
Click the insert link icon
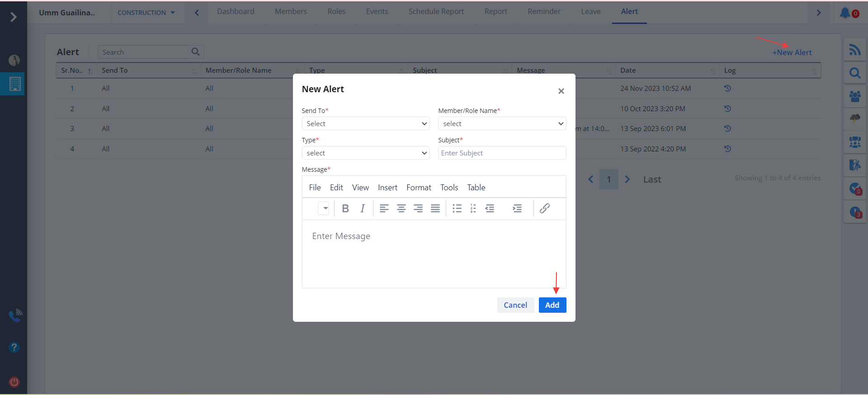tap(545, 208)
